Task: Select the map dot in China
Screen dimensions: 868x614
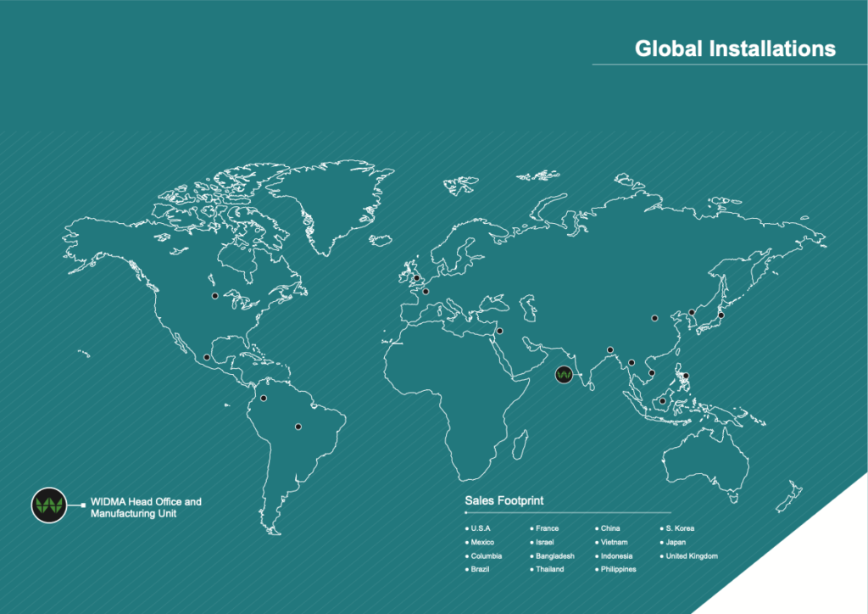Action: (x=654, y=319)
